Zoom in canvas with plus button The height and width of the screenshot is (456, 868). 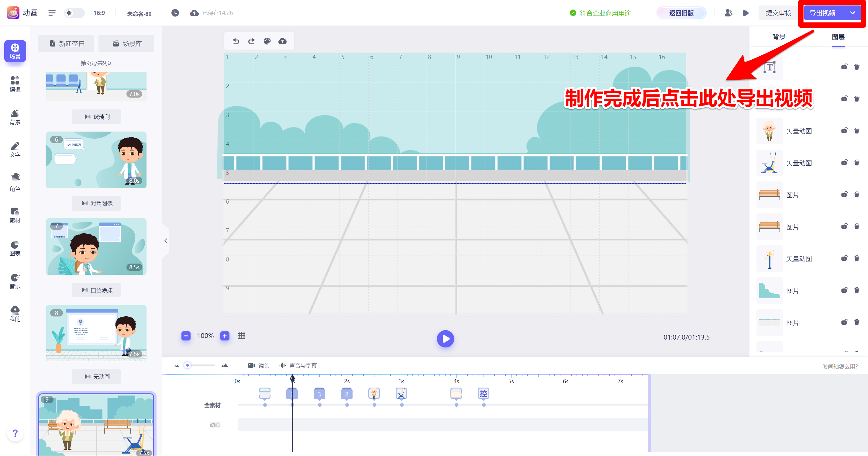point(225,336)
